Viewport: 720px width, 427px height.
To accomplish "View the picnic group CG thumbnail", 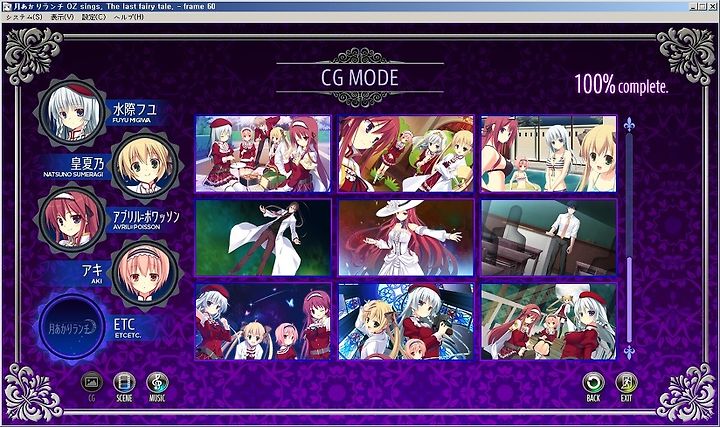I will pos(263,154).
